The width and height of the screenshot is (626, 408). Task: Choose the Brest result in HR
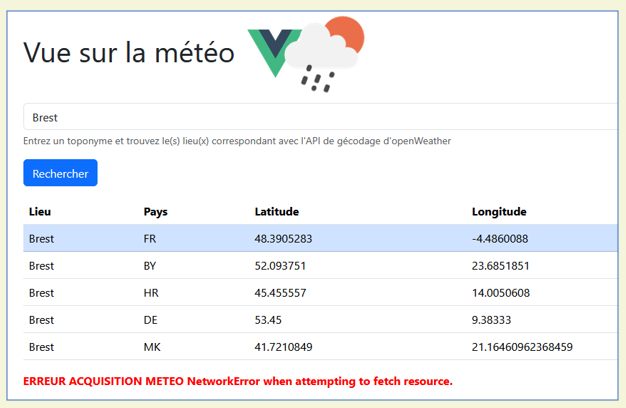42,293
